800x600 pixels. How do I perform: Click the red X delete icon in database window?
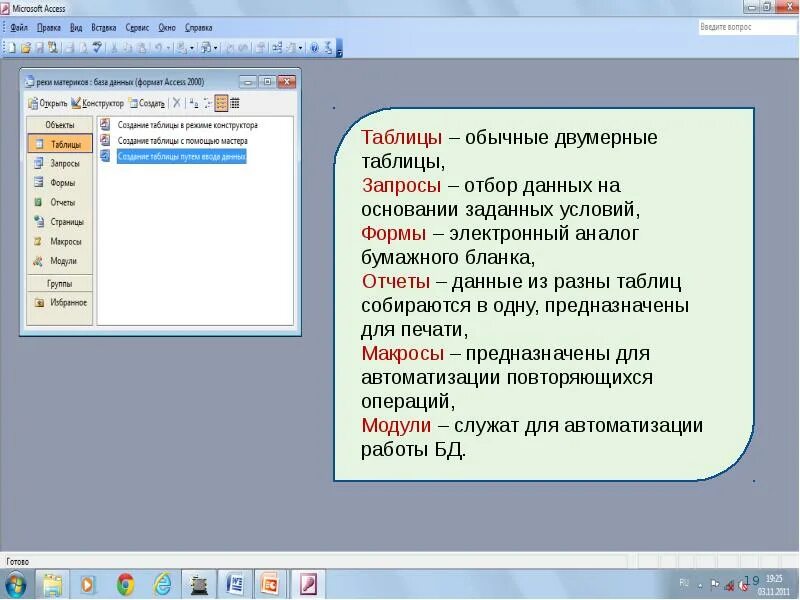(x=177, y=103)
